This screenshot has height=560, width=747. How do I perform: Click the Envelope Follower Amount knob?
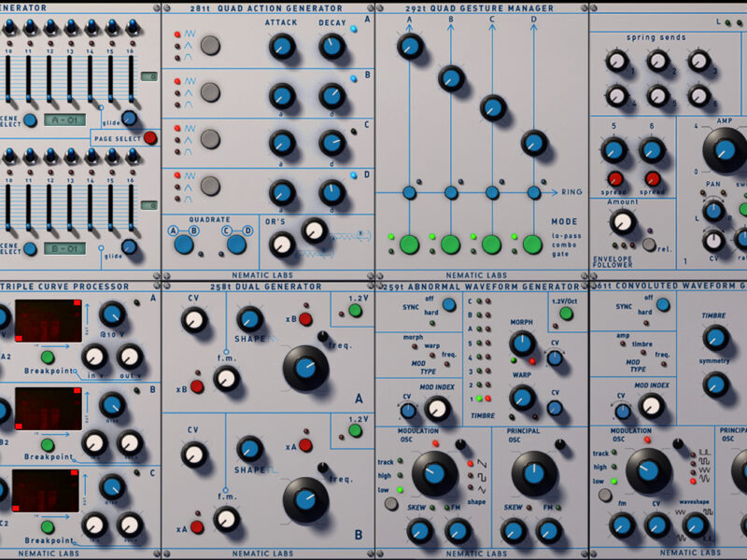pos(622,221)
